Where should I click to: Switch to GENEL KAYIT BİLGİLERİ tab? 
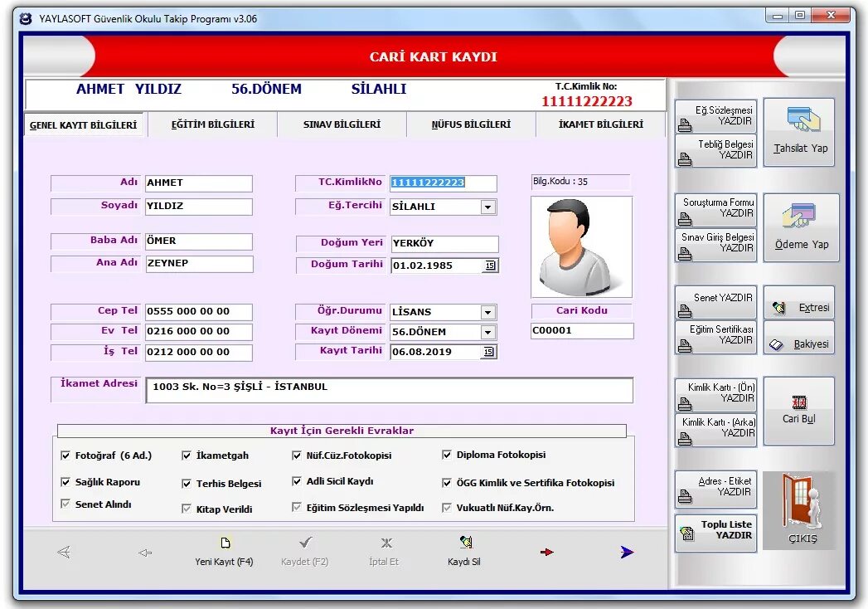click(x=83, y=125)
